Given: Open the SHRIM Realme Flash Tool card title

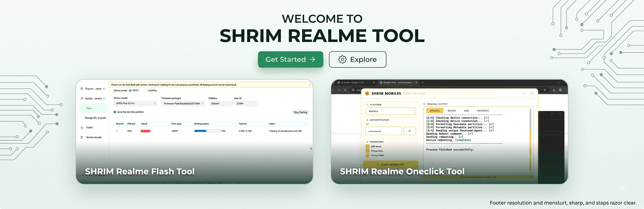Looking at the screenshot, I should [x=140, y=172].
